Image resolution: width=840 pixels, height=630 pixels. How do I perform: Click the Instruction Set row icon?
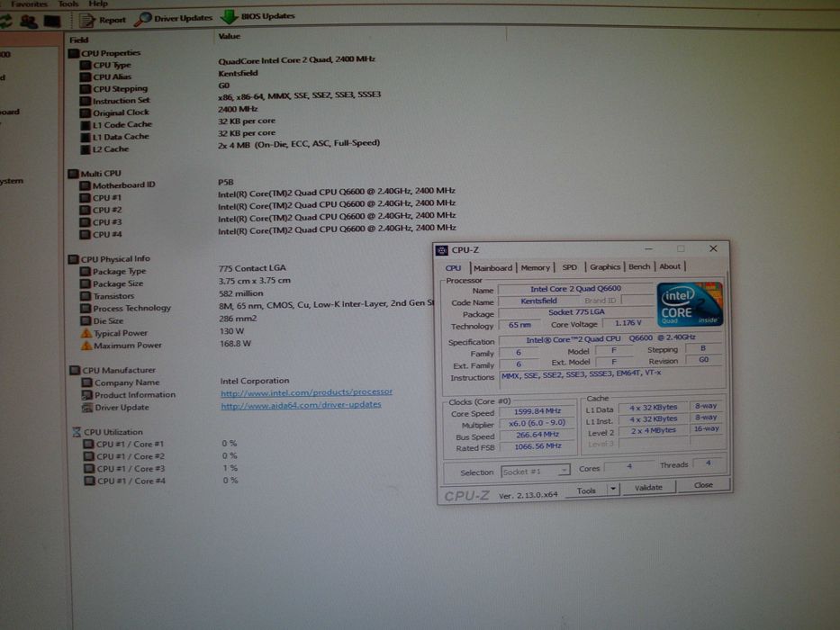(x=86, y=101)
